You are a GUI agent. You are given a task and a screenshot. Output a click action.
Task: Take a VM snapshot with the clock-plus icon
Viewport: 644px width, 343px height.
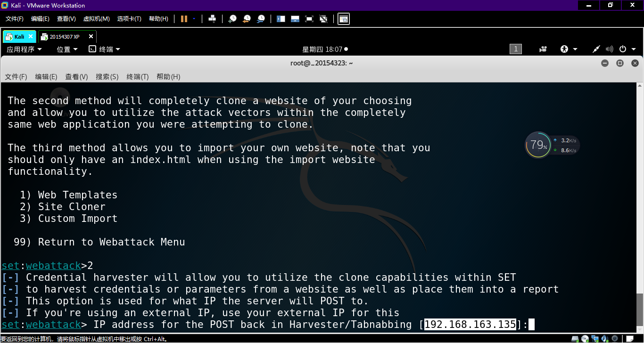point(232,19)
